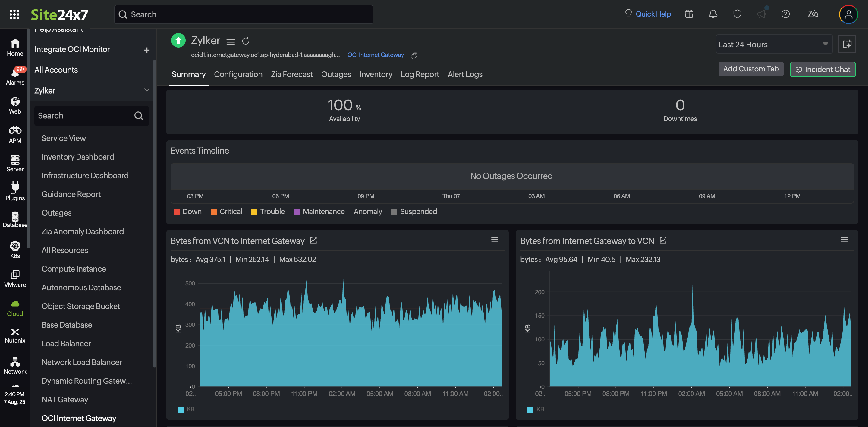Switch to the Configuration tab
This screenshot has height=427, width=868.
(x=238, y=74)
